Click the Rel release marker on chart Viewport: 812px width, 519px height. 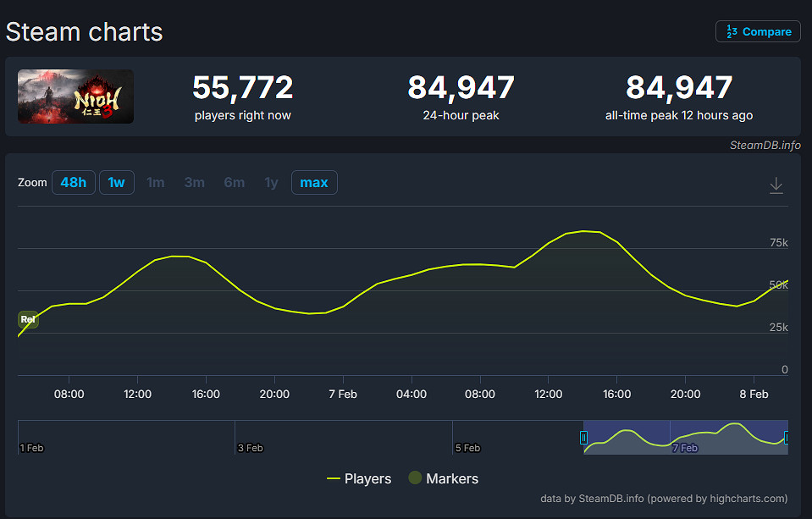28,319
